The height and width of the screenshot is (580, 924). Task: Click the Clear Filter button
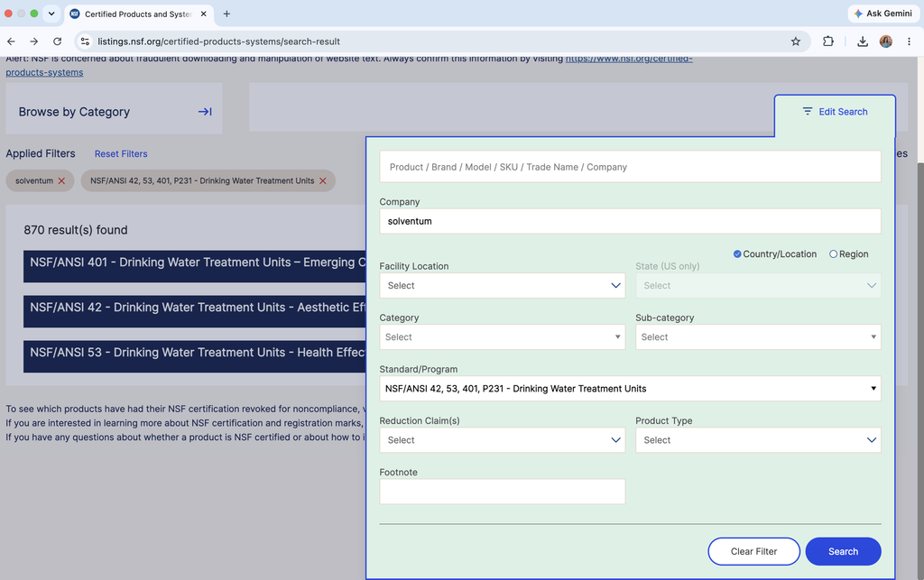coord(753,551)
